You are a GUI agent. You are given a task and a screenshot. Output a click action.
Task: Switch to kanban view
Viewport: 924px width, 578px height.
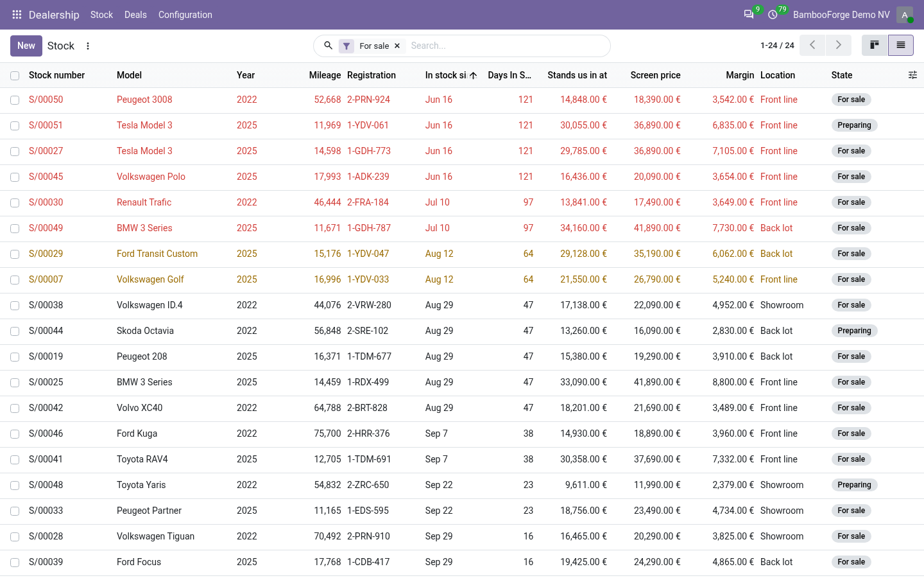click(x=875, y=45)
